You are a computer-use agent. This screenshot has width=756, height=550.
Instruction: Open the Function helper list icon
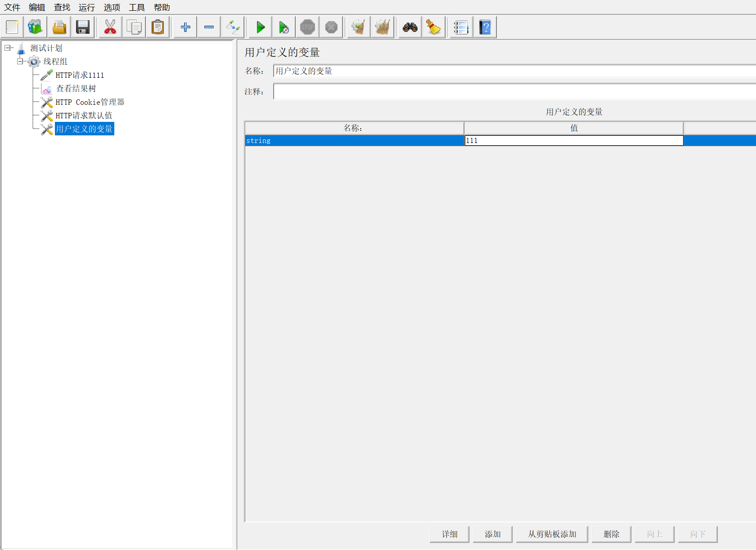coord(461,27)
